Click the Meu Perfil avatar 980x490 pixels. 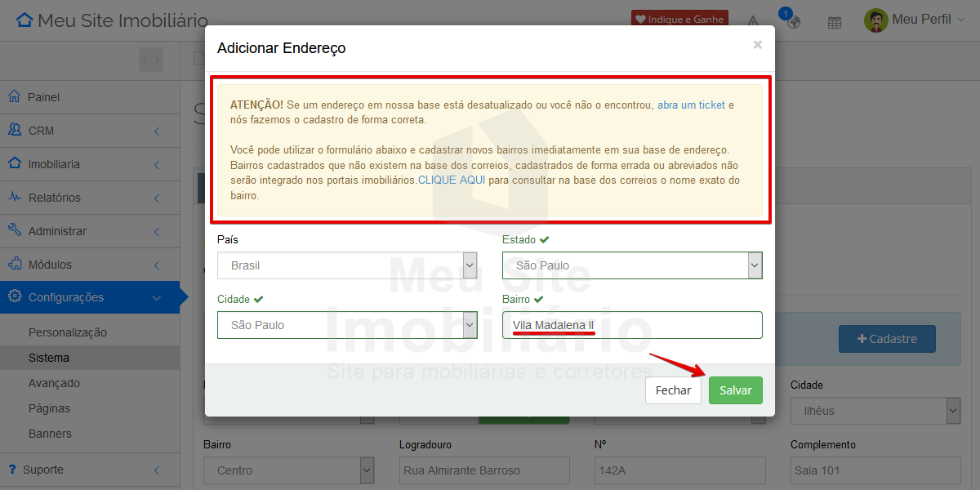coord(875,20)
